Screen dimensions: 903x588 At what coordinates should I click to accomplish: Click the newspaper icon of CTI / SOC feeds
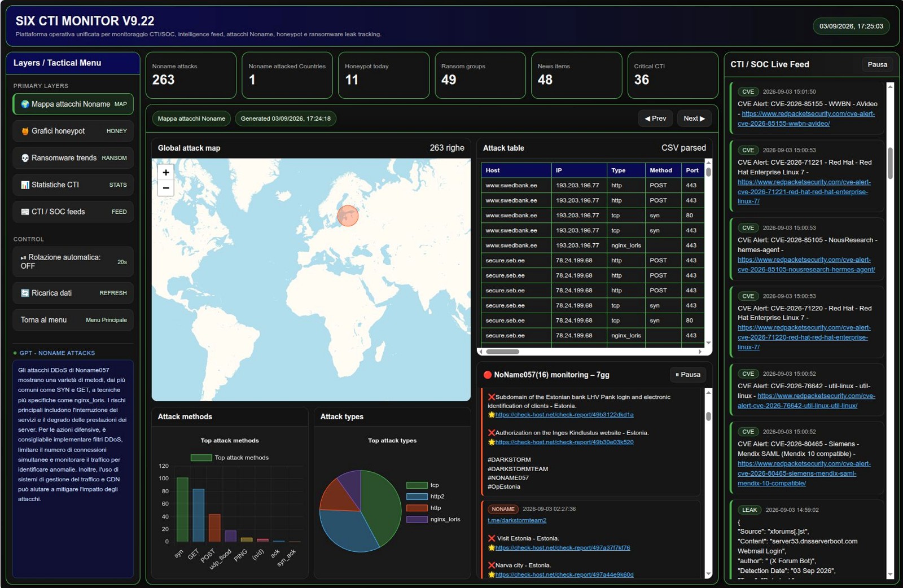tap(25, 212)
